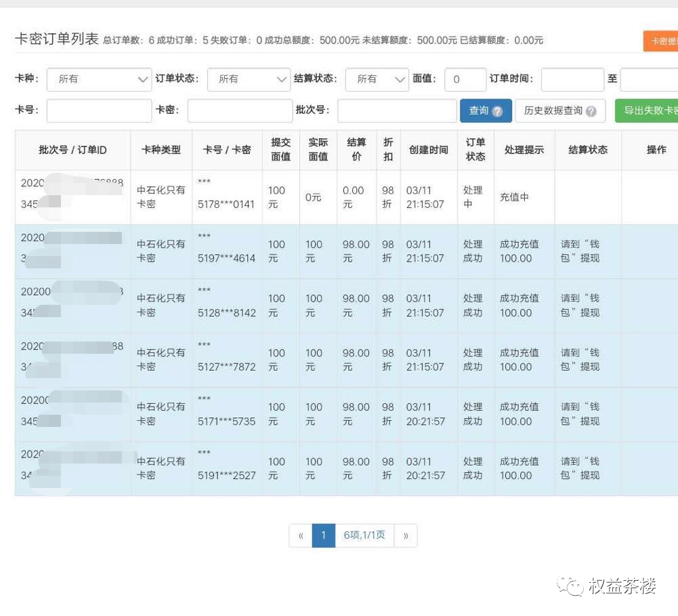Click the end date field after 至
The image size is (678, 616).
650,79
